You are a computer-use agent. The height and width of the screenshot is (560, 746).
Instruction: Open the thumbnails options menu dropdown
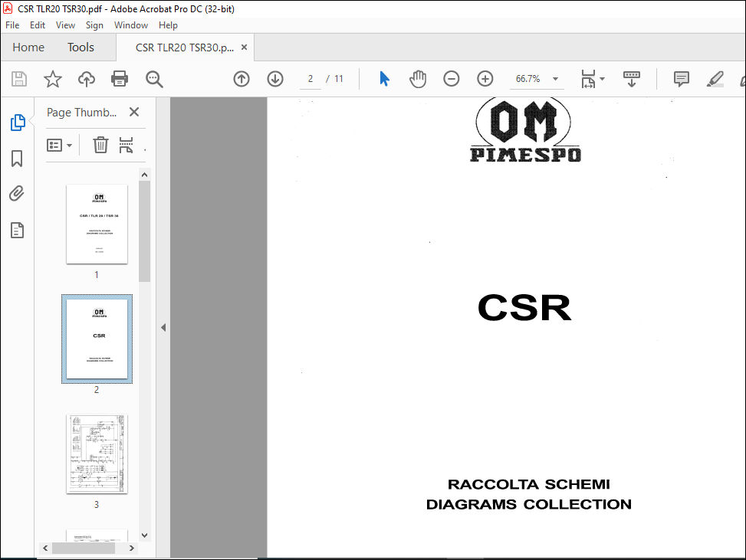(x=60, y=145)
